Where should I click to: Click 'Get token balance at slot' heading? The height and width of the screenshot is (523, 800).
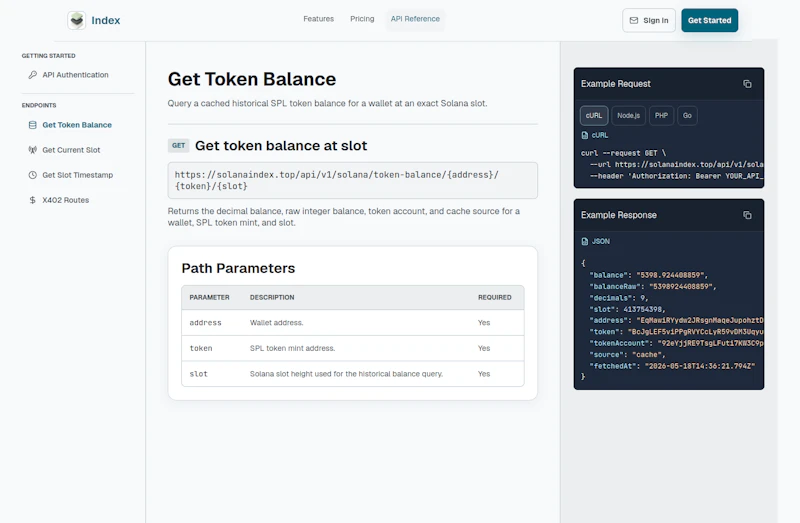pos(281,145)
